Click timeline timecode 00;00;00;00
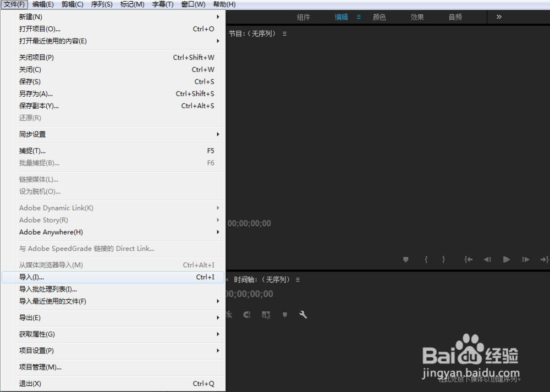 [x=250, y=294]
